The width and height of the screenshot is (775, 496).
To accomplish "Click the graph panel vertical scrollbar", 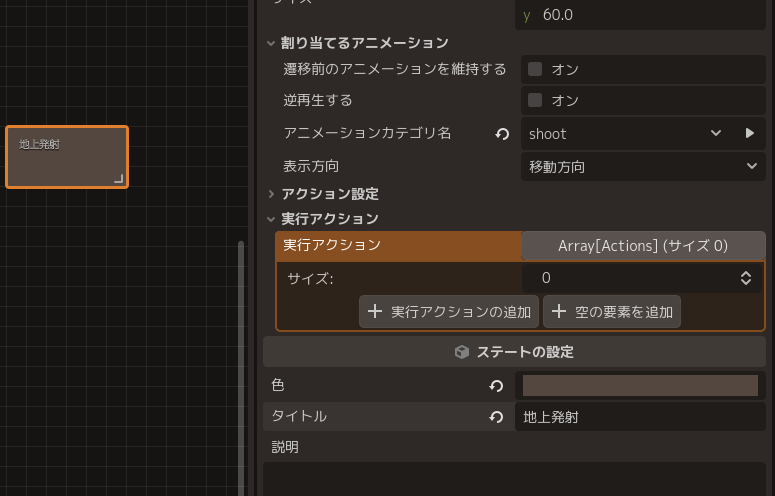I will [x=241, y=368].
